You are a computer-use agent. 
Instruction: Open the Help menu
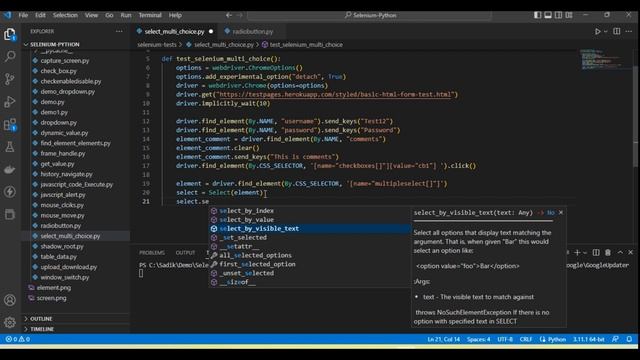[x=175, y=15]
